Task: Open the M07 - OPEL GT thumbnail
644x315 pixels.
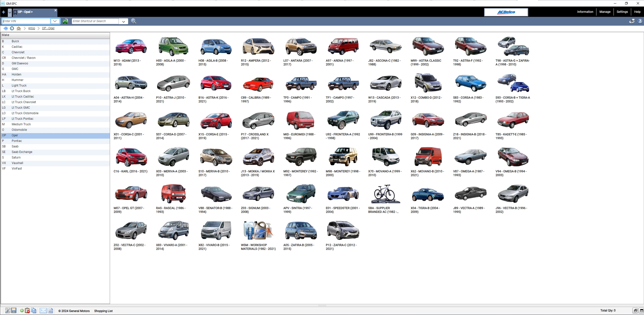Action: (131, 194)
